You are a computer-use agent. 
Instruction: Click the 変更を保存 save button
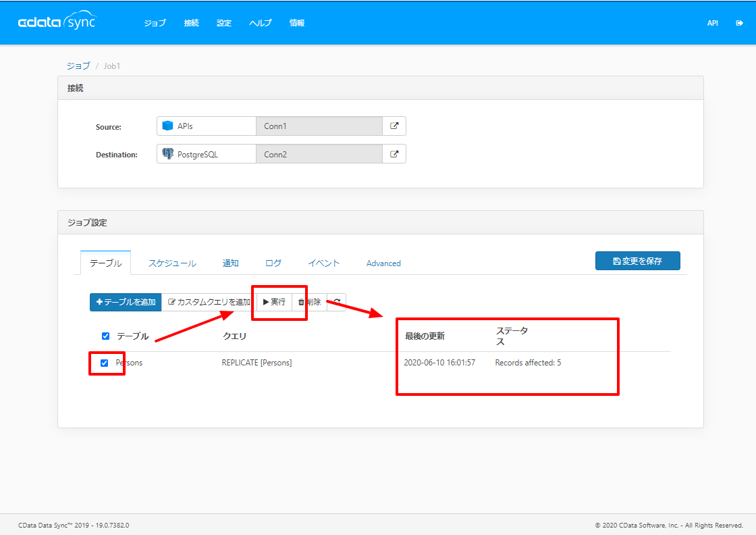click(637, 261)
